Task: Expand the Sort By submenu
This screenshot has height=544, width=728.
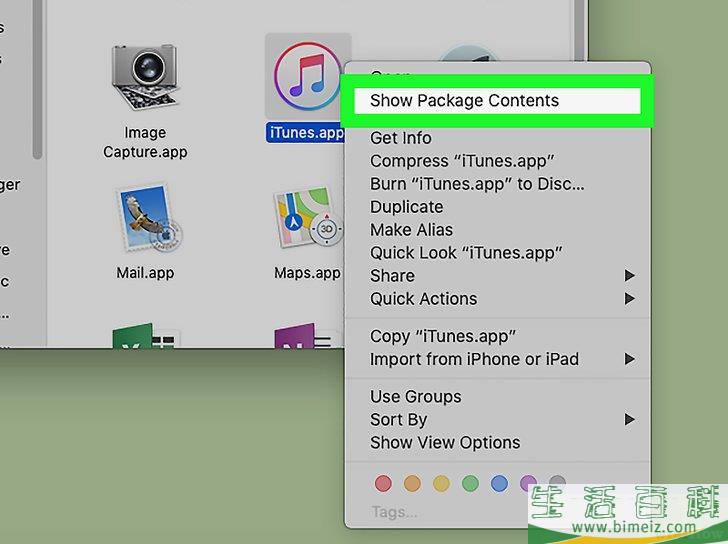Action: point(497,420)
